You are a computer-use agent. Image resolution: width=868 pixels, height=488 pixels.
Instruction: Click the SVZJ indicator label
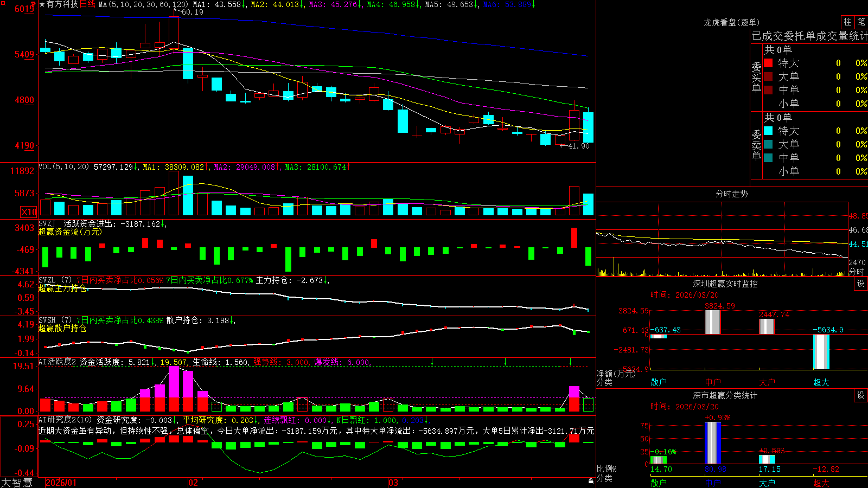point(47,223)
